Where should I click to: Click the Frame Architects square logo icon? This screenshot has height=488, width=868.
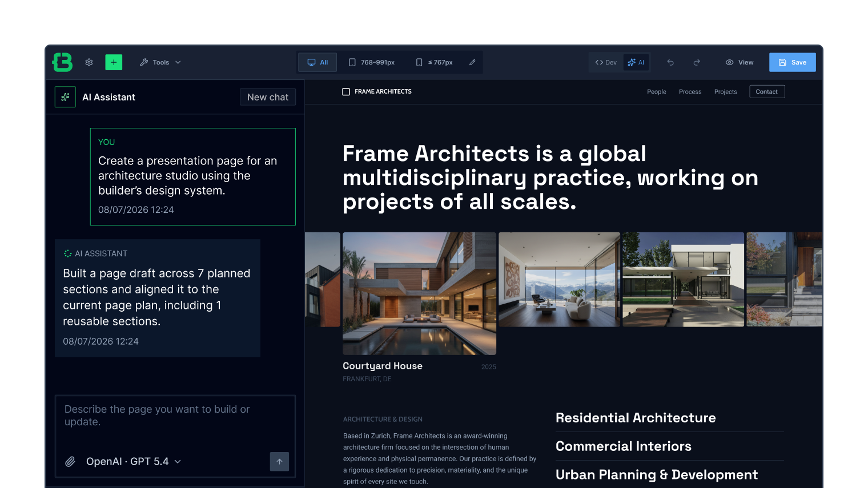346,91
